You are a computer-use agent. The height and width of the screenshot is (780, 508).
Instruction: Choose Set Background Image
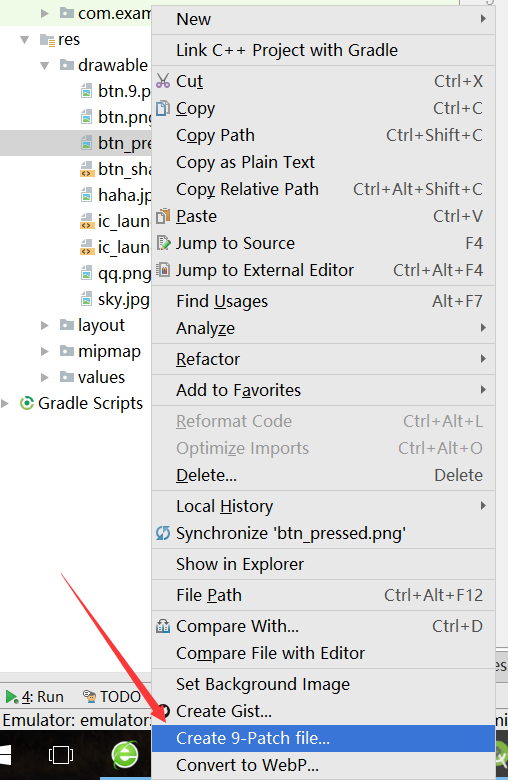pos(323,684)
